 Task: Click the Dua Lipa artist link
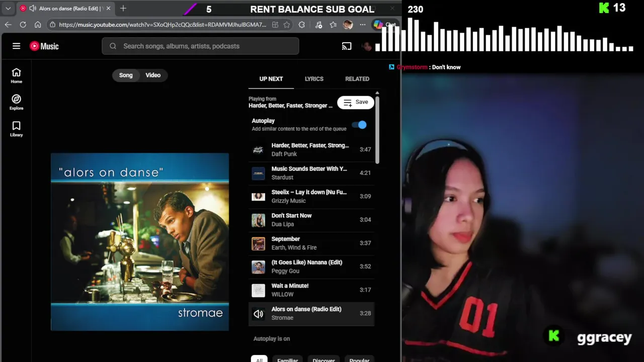pos(283,224)
